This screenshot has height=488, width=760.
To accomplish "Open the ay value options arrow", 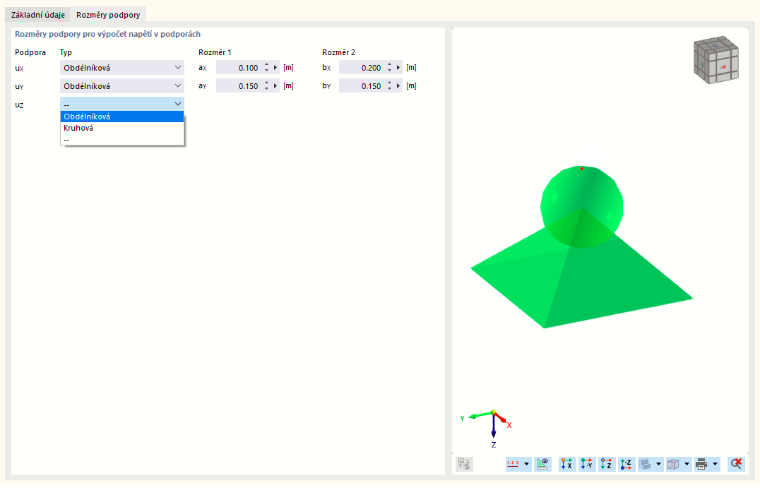I will click(x=275, y=86).
